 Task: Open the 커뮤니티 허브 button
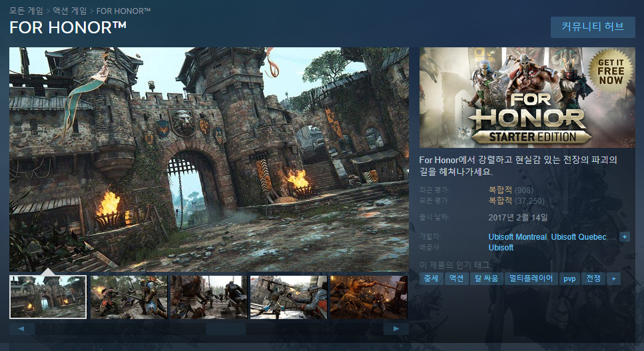(x=593, y=27)
